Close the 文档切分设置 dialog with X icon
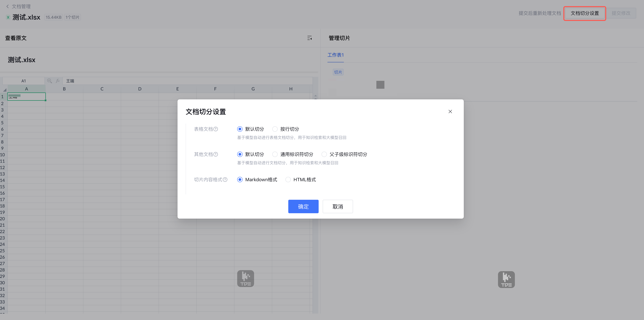The image size is (644, 320). [450, 111]
